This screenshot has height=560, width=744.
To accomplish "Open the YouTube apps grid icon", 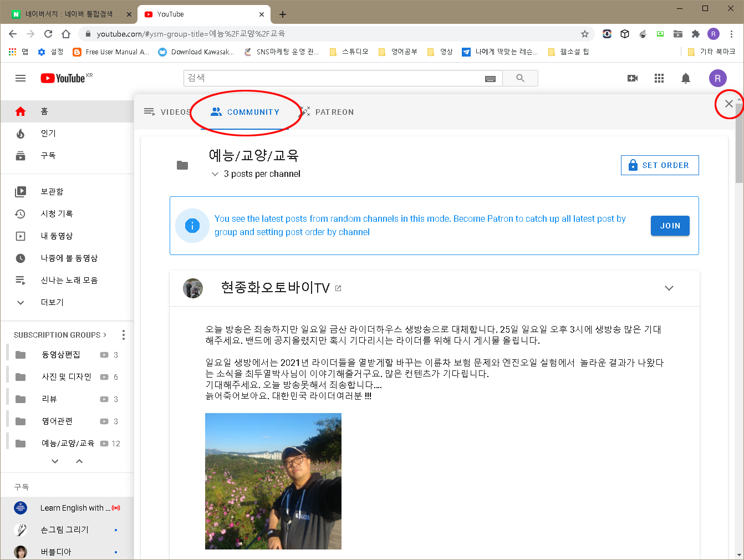I will [x=659, y=78].
